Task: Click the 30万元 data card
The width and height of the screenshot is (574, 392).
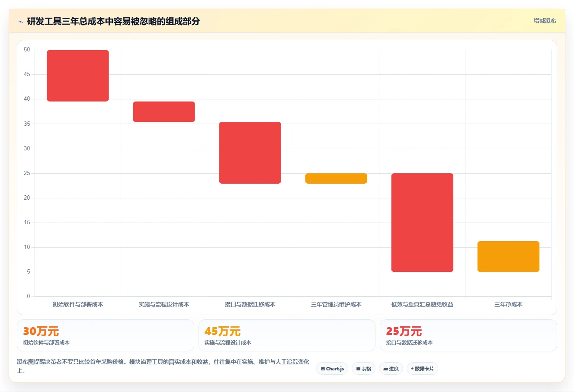Action: [x=106, y=335]
